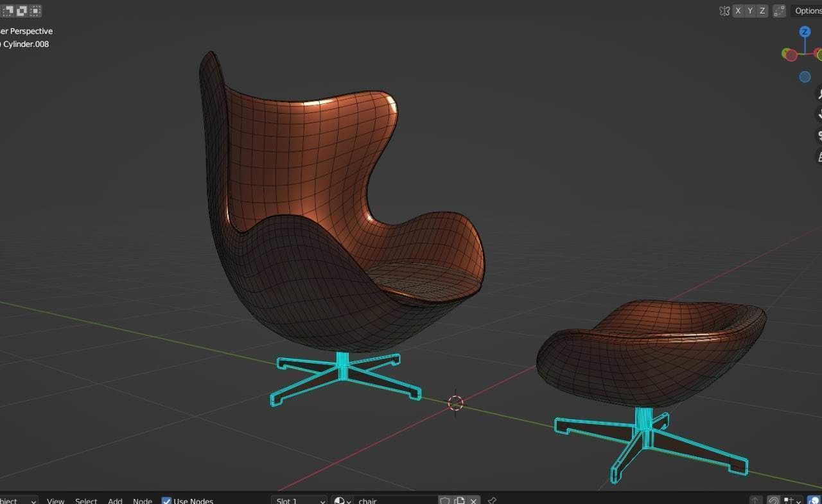Switch perspective/orthographic grid icon
The width and height of the screenshot is (822, 504).
coord(819,156)
